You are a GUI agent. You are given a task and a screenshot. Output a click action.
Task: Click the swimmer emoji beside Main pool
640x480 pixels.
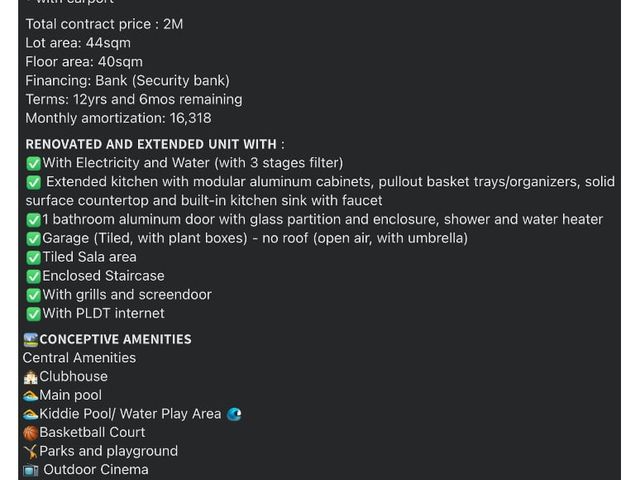(x=31, y=396)
